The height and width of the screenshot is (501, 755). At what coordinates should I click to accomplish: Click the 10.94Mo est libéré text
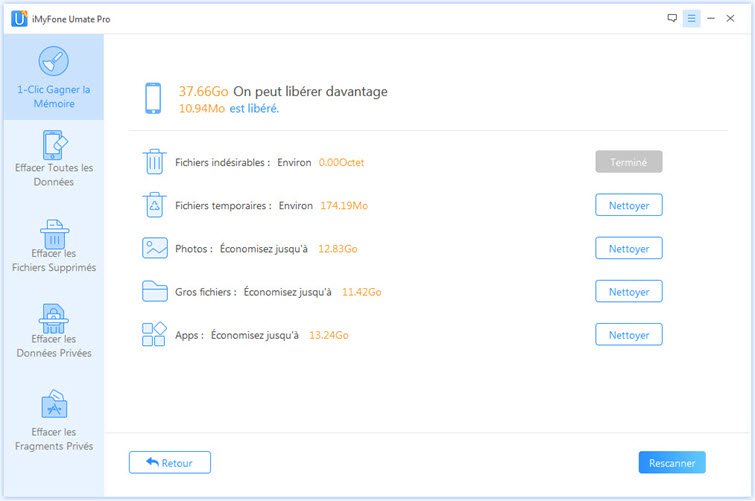(x=229, y=108)
